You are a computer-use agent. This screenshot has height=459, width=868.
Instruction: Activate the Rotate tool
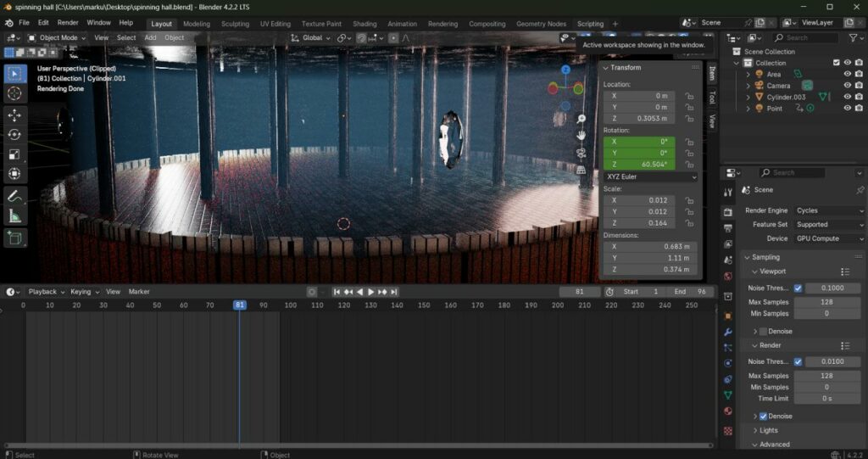click(x=15, y=135)
